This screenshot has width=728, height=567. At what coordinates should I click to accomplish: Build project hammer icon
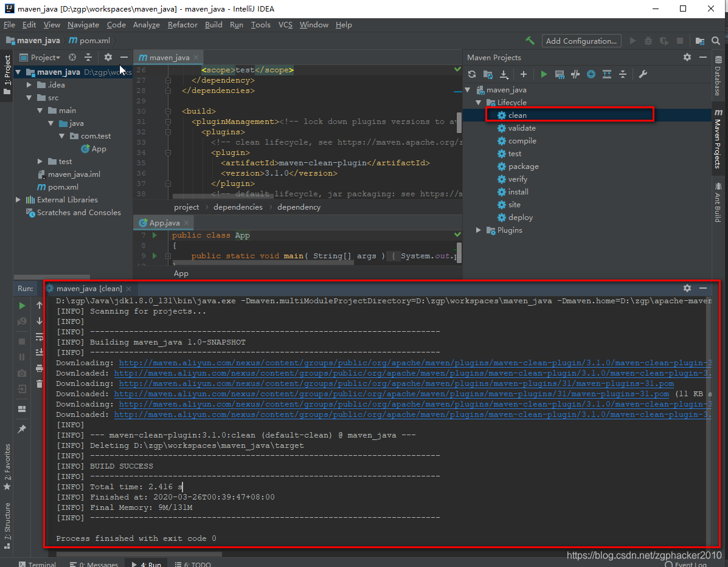tap(530, 41)
